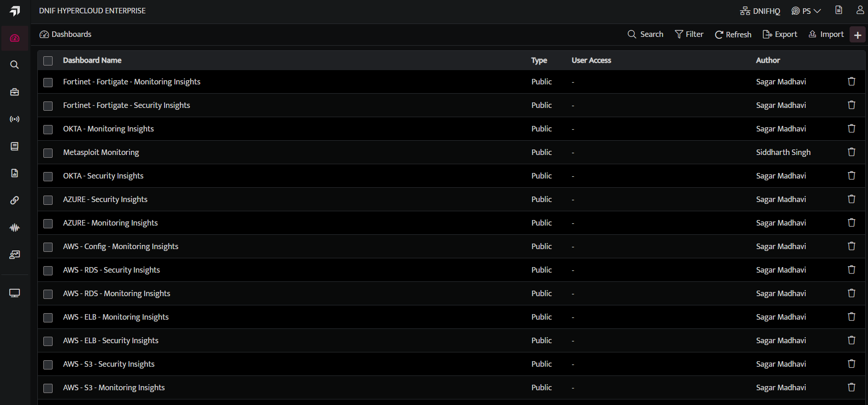Delete the AZURE - Monitoring Insights dashboard
The height and width of the screenshot is (405, 868).
[852, 222]
